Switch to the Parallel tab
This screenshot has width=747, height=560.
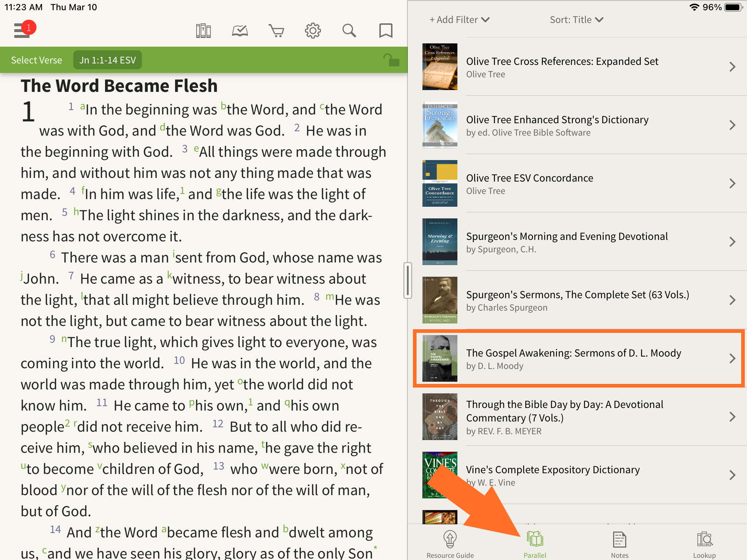click(x=535, y=544)
